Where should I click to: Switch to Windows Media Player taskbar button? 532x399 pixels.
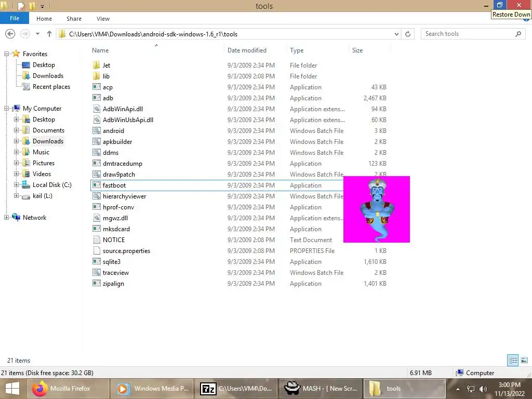152,389
